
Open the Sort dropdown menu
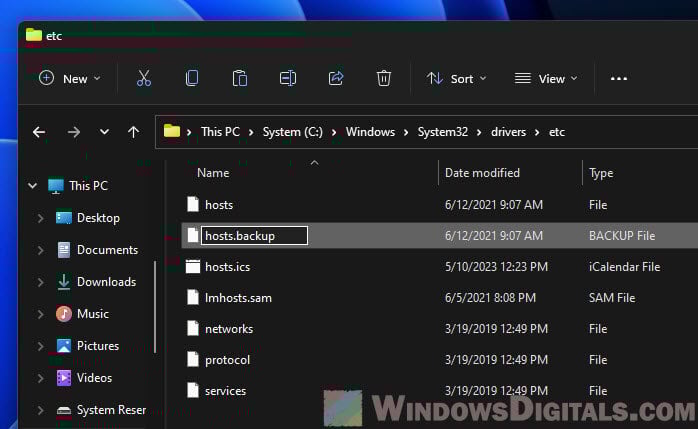[x=456, y=79]
